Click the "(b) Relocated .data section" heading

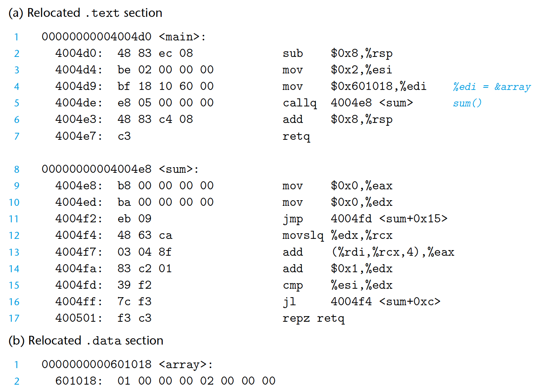86,341
